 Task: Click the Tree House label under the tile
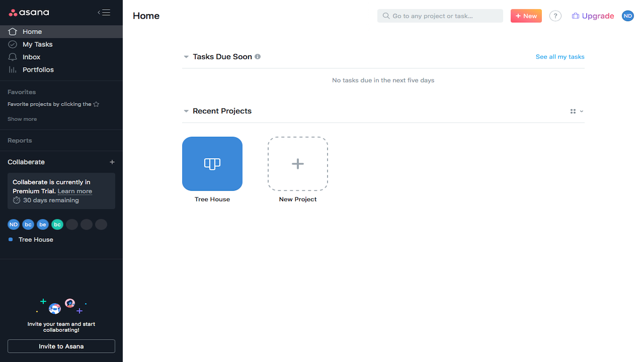[x=212, y=199]
